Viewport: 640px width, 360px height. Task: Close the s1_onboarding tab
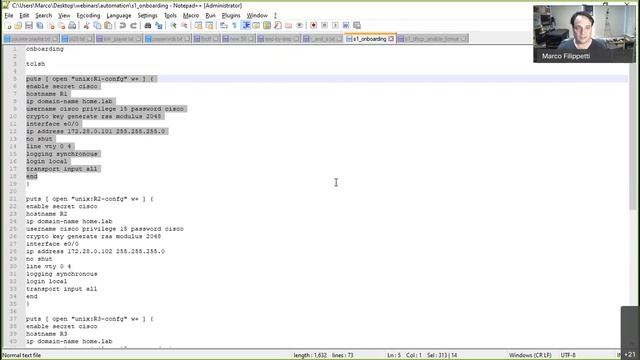pyautogui.click(x=391, y=39)
